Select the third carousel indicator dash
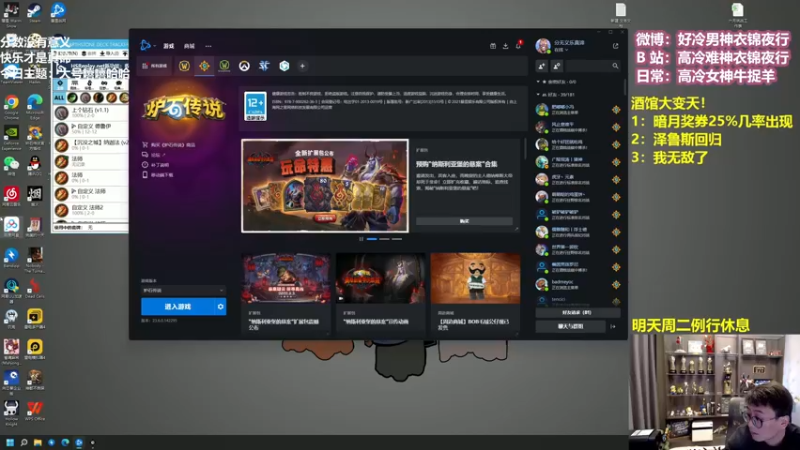Viewport: 800px width, 450px height. point(396,239)
